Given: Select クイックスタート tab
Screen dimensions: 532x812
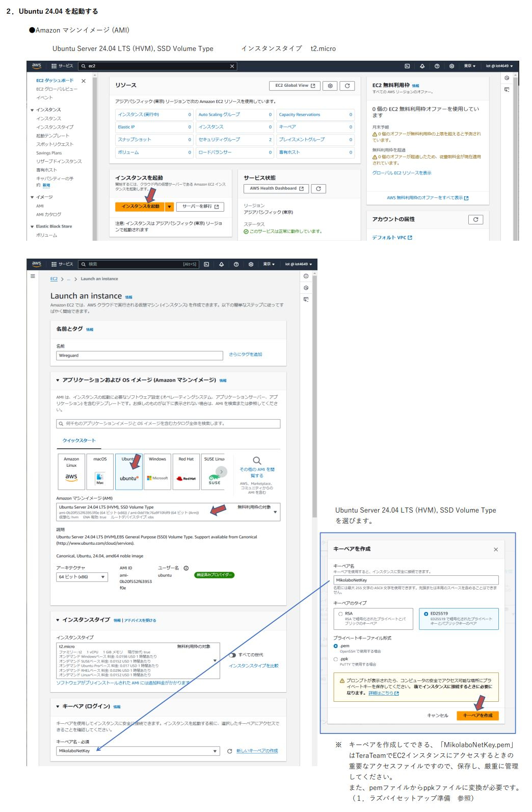Looking at the screenshot, I should (x=79, y=440).
